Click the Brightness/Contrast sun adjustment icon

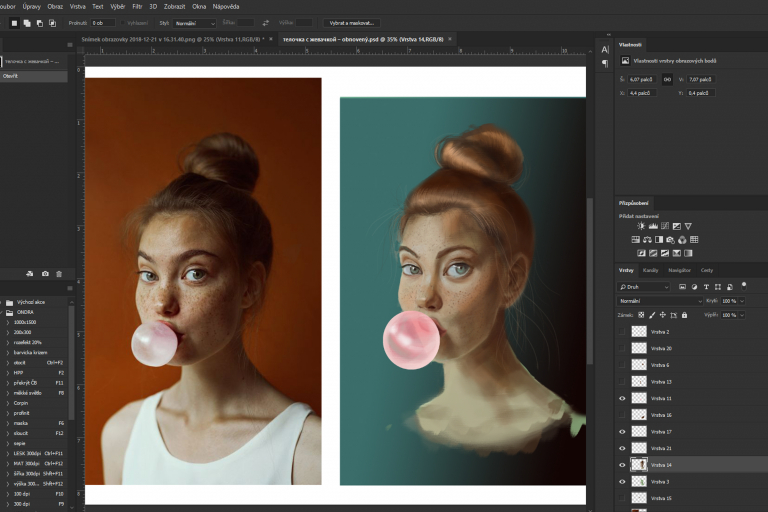[641, 226]
